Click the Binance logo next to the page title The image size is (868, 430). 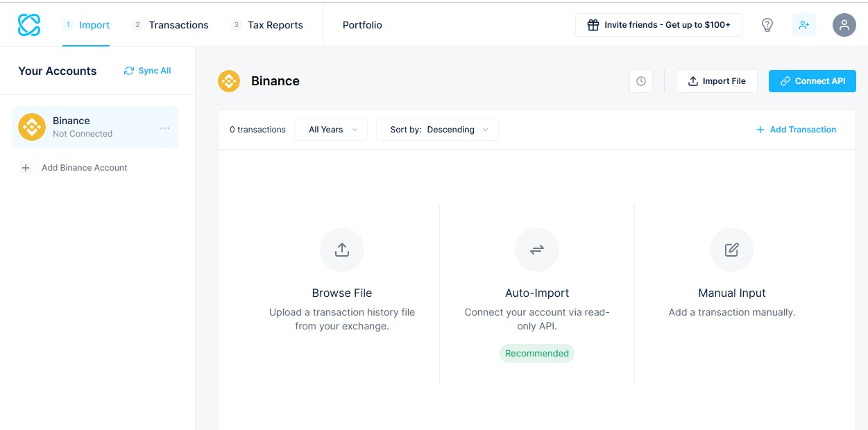(x=228, y=81)
